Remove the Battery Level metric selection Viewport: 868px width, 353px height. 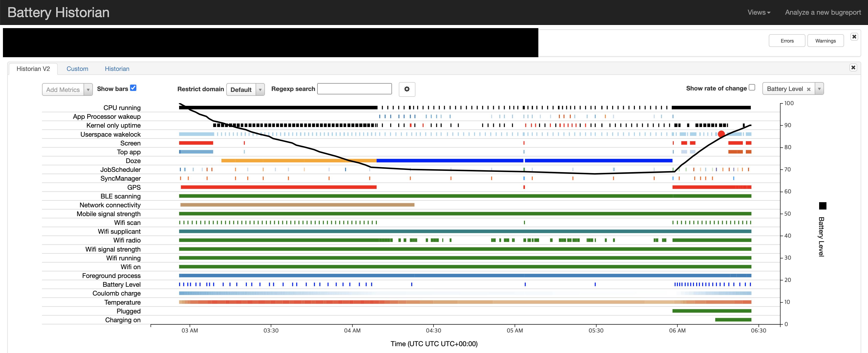(x=808, y=89)
